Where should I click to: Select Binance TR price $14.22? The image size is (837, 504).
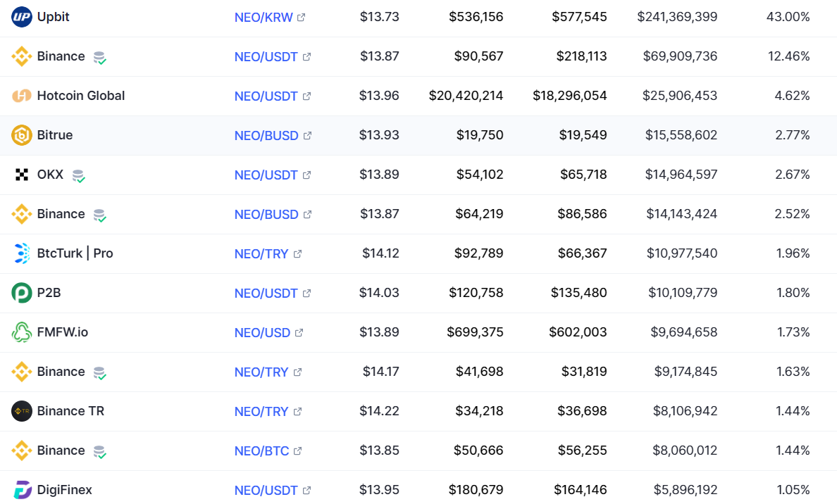click(x=379, y=412)
